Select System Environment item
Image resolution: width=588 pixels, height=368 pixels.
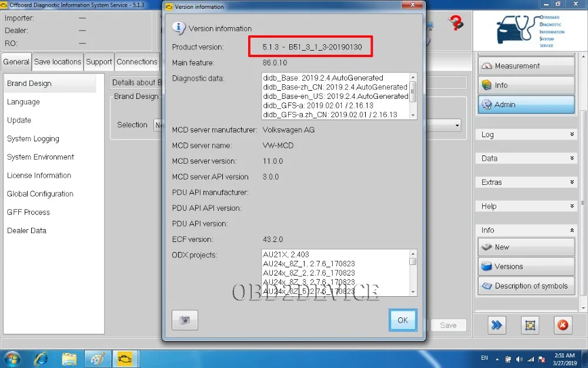coord(41,157)
